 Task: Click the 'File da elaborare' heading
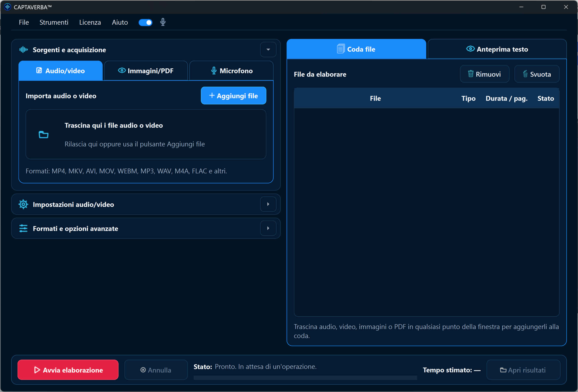click(320, 74)
